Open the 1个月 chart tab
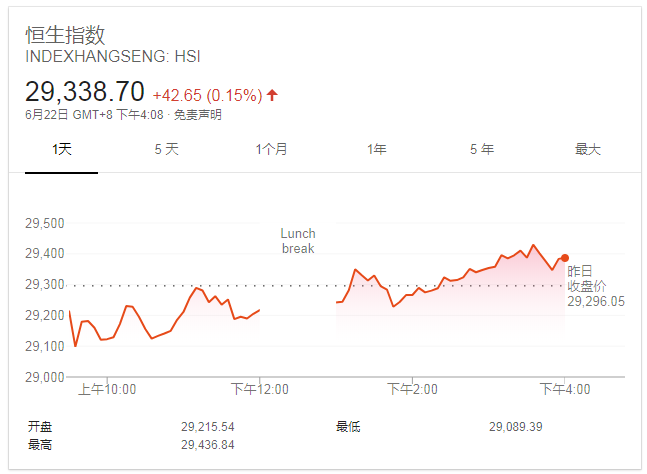Viewport: 647px width, 474px height. coord(272,149)
